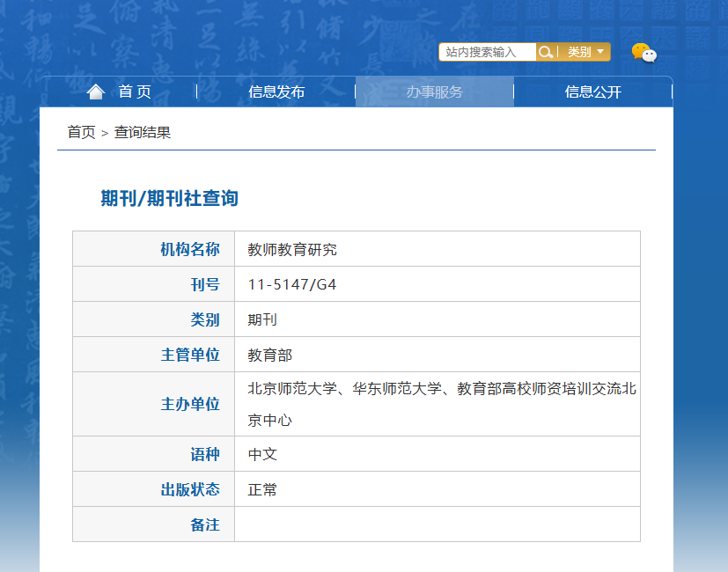The image size is (728, 572).
Task: Select the 期刊/期刊社查询 heading
Action: point(170,198)
